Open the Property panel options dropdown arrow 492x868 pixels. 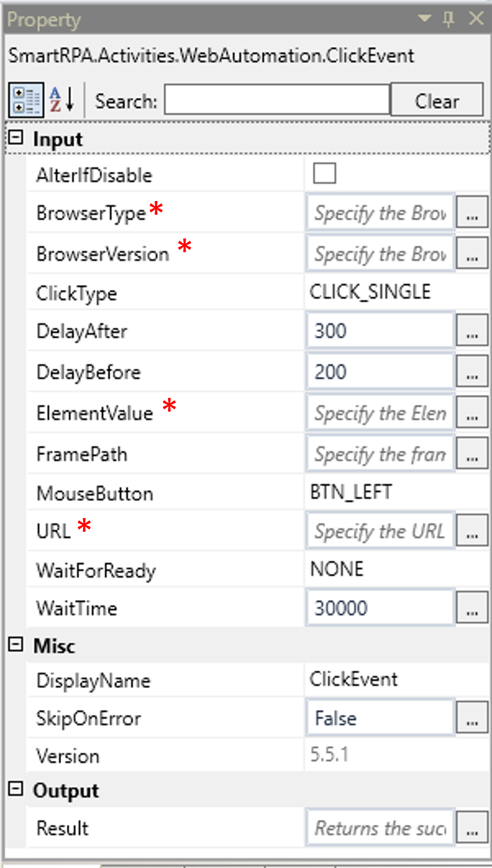coord(424,18)
